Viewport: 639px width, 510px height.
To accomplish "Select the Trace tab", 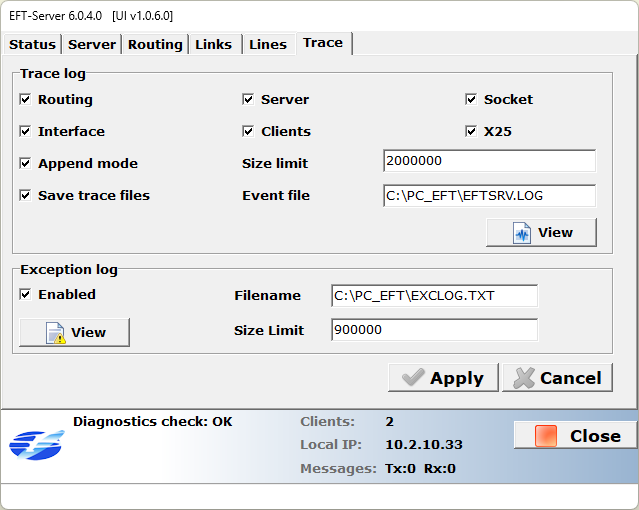I will point(323,43).
